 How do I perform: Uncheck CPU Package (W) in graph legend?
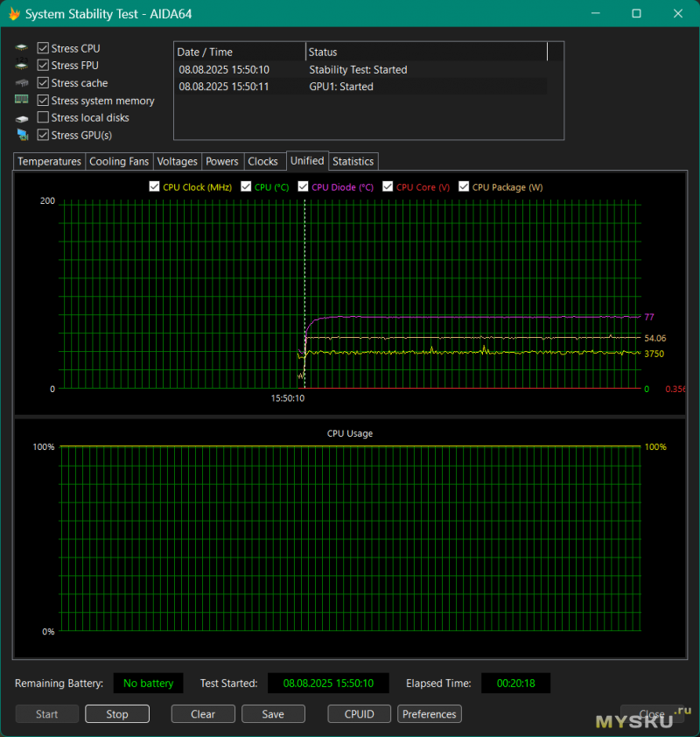[x=464, y=186]
